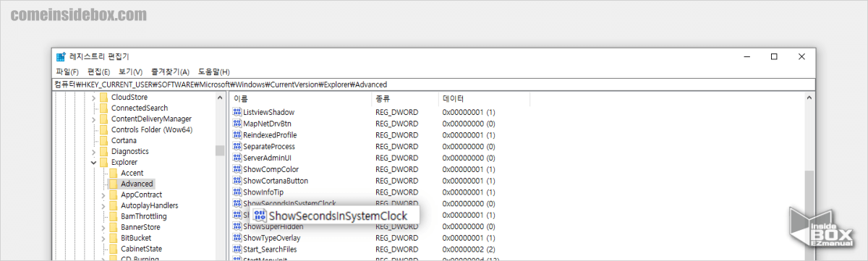Screen dimensions: 868x261
Task: Maximize the Registry Editor window
Action: 774,56
